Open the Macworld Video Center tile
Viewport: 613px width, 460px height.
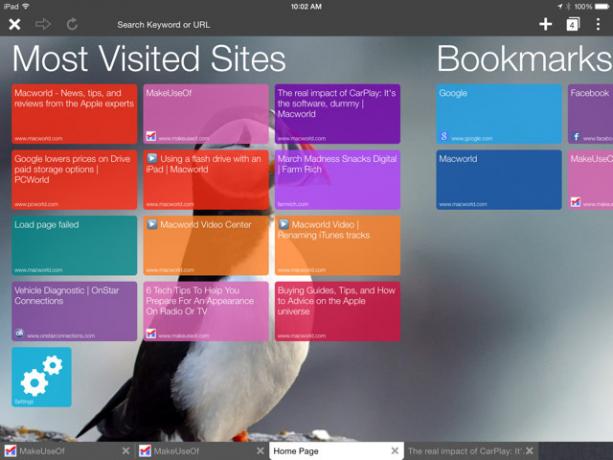coord(206,245)
